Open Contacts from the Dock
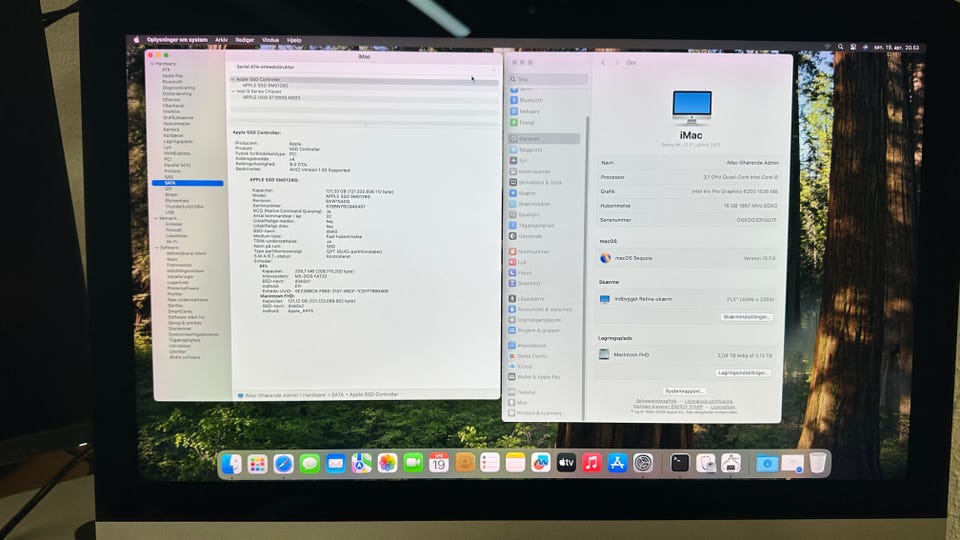The height and width of the screenshot is (540, 960). click(x=465, y=463)
